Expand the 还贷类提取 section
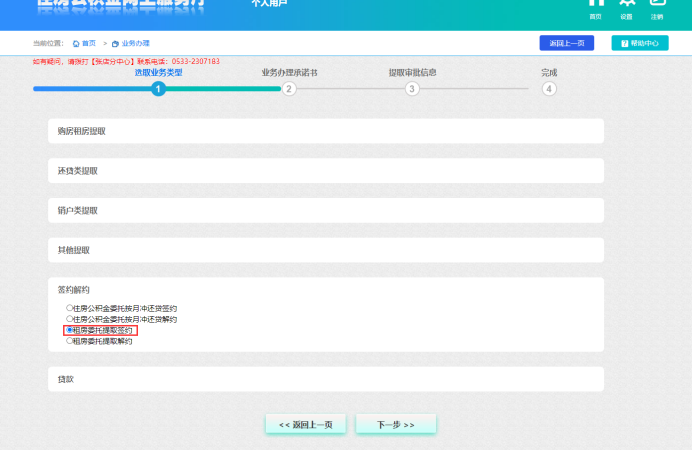Image resolution: width=692 pixels, height=450 pixels. [x=326, y=171]
